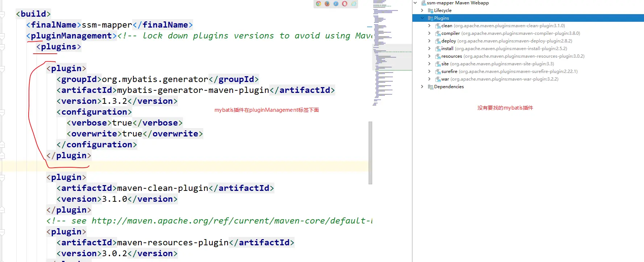Screen dimensions: 644x262
Task: Expand the site plugin goals
Action: click(429, 64)
